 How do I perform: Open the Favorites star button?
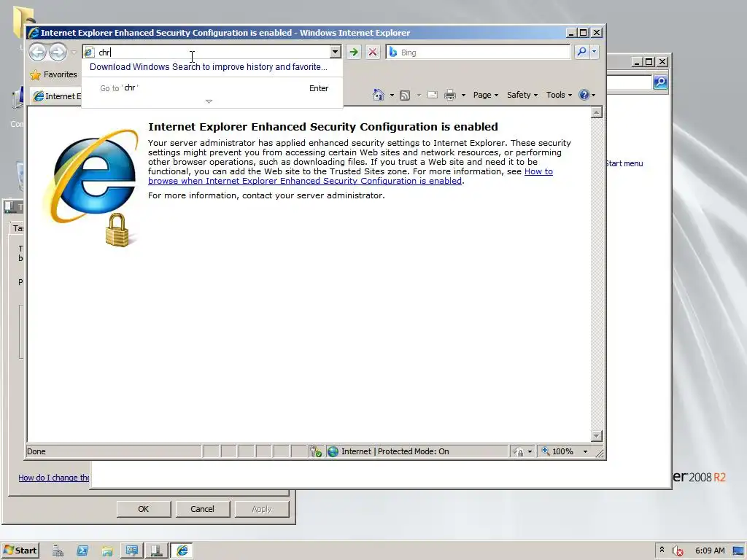(53, 74)
